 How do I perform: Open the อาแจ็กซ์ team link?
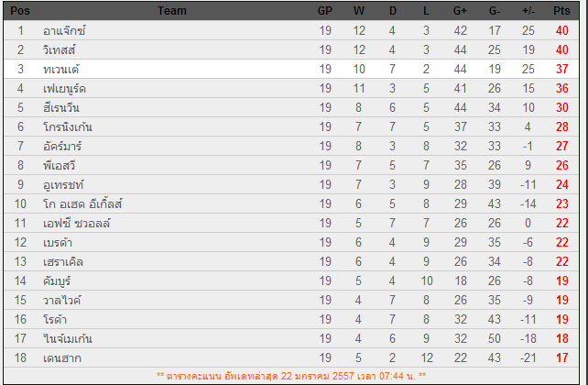pos(64,30)
